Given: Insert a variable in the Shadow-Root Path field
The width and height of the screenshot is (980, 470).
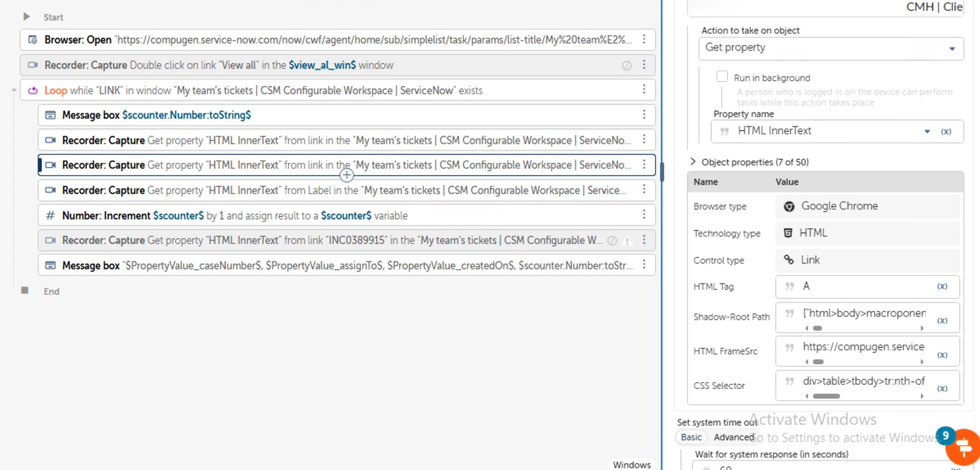Looking at the screenshot, I should (x=942, y=321).
